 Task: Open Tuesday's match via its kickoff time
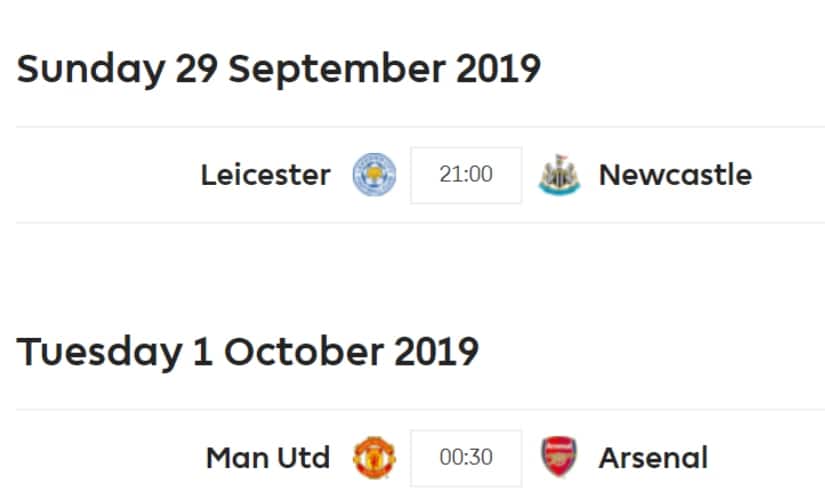tap(466, 458)
